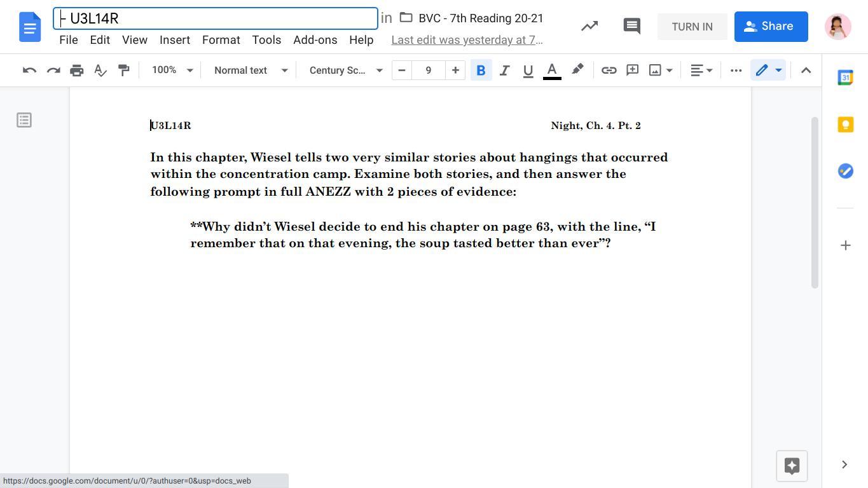Click the blue Share button

click(x=771, y=27)
